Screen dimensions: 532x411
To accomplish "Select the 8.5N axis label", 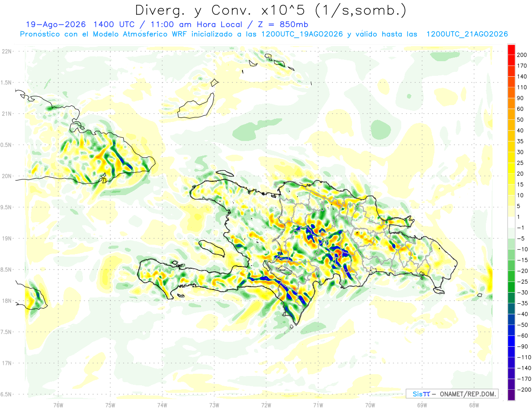I will (6, 270).
